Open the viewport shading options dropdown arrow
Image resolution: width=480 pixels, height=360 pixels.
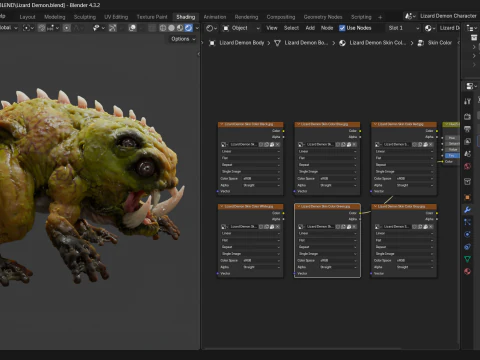pyautogui.click(x=197, y=28)
